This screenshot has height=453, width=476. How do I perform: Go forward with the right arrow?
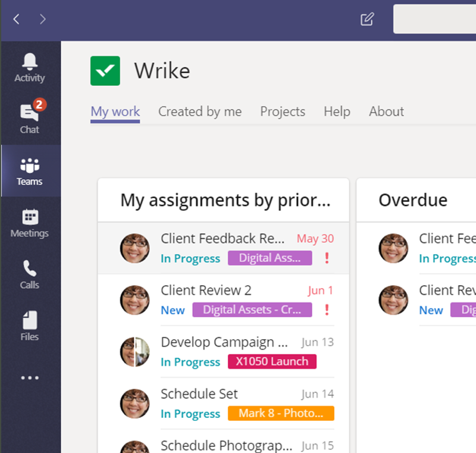click(x=43, y=19)
